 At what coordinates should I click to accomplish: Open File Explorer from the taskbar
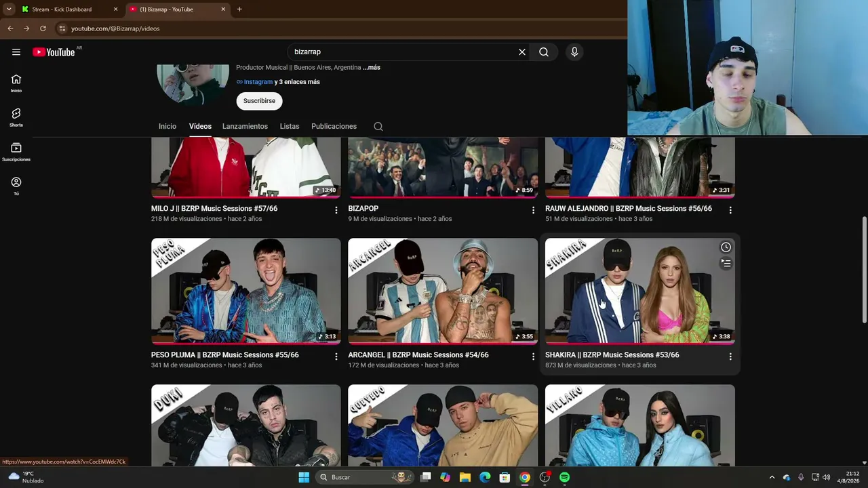point(465,477)
